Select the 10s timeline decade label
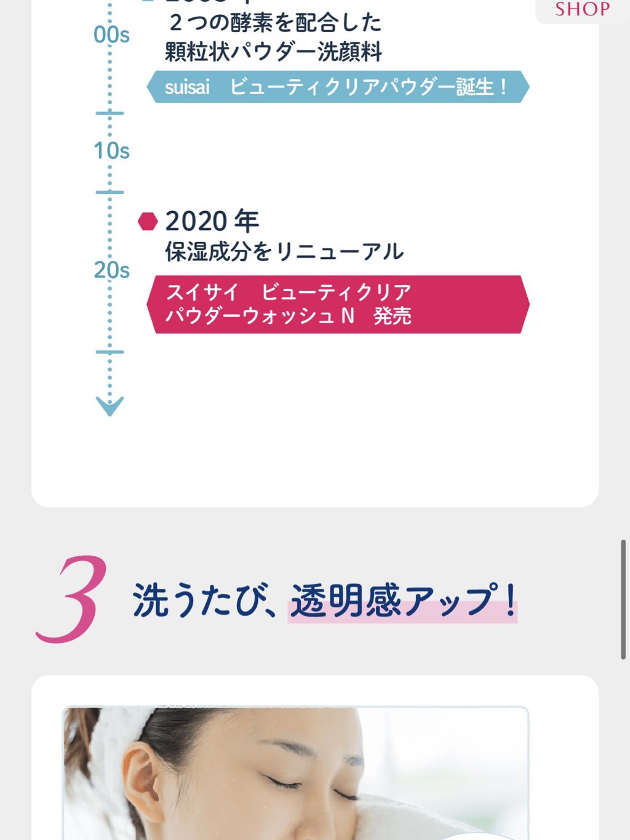The image size is (630, 840). [x=111, y=151]
